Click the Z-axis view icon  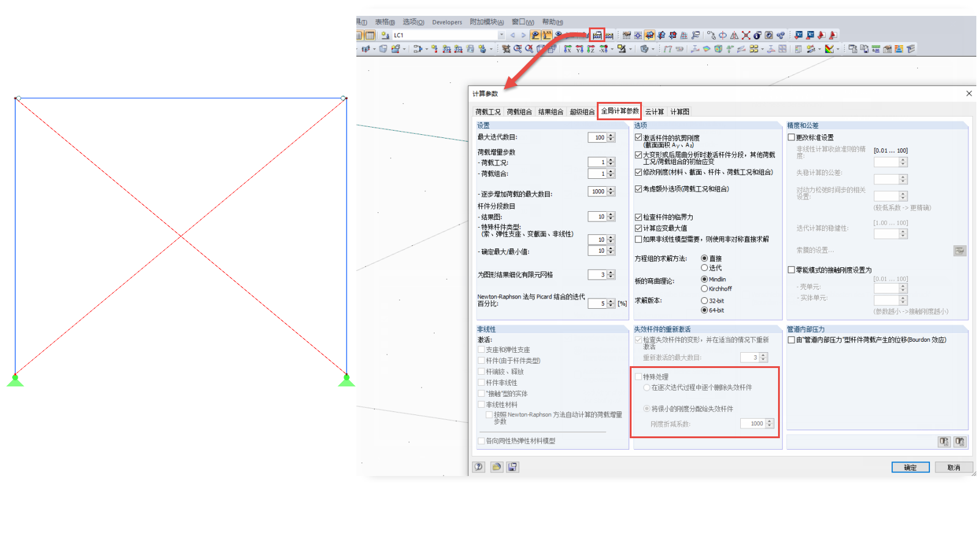tap(591, 49)
